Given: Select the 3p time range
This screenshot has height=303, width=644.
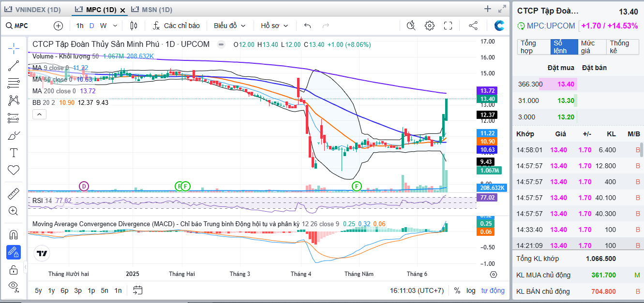Looking at the screenshot, I should coord(78,290).
